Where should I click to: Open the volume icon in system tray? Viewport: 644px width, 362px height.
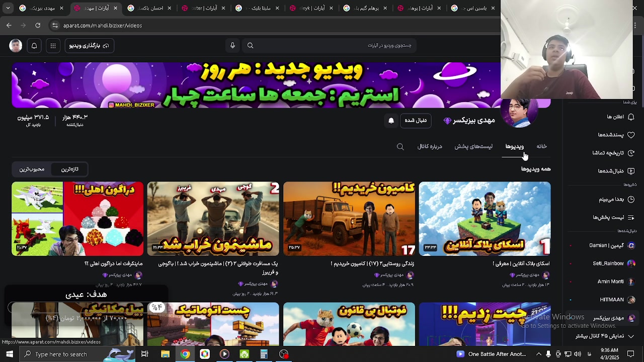577,354
